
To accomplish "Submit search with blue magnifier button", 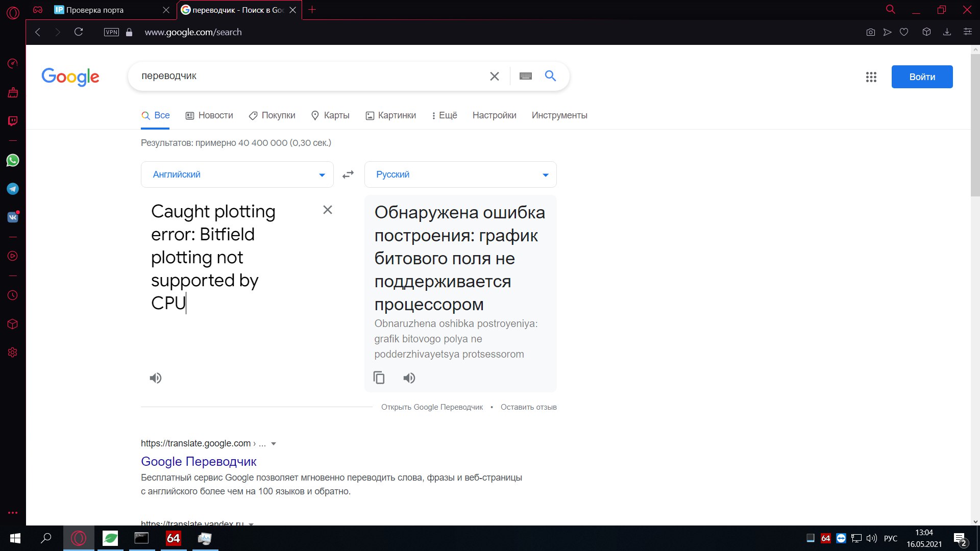I will pyautogui.click(x=550, y=76).
